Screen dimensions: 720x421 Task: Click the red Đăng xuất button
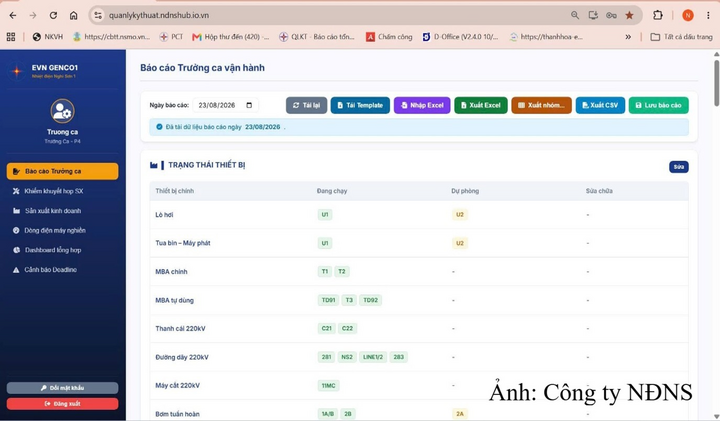pos(62,404)
